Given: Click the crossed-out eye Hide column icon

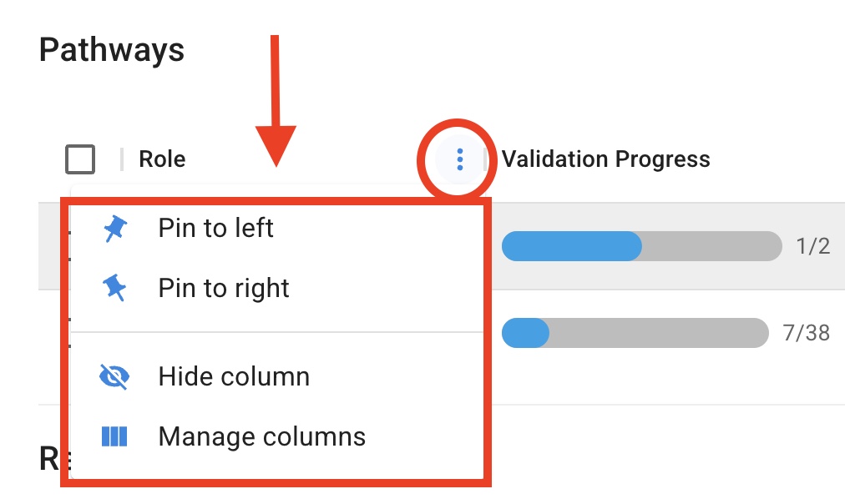Looking at the screenshot, I should click(114, 377).
